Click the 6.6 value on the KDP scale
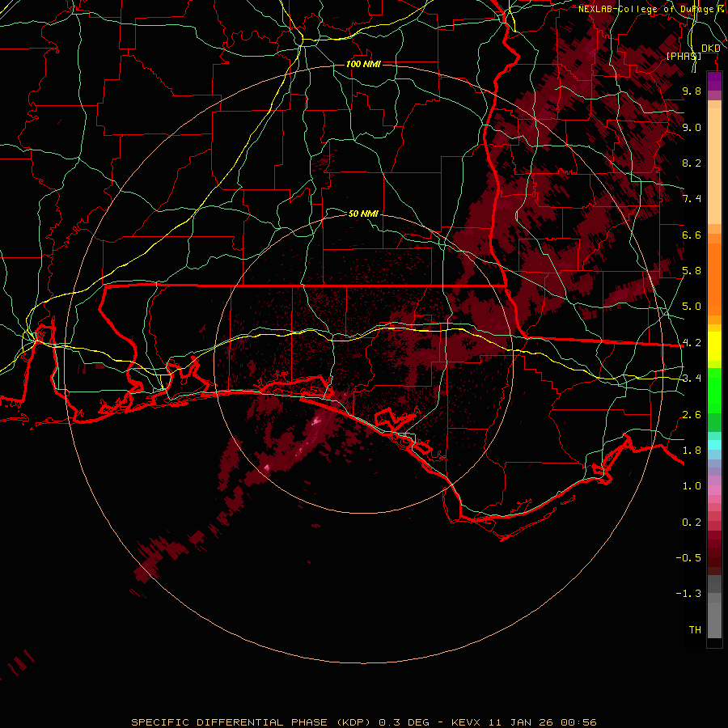 (692, 235)
